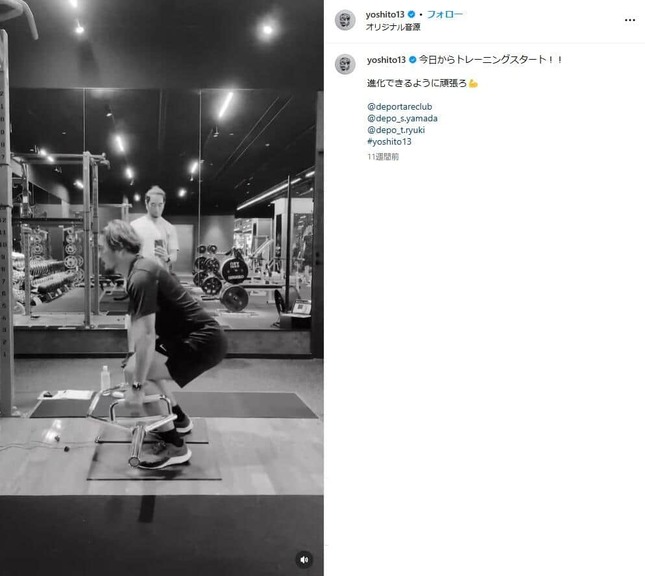Toggle the video sound mute icon

point(304,560)
